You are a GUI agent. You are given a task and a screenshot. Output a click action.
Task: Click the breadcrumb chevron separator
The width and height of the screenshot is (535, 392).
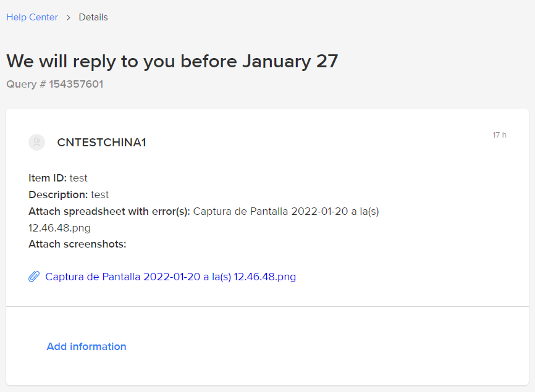(x=69, y=17)
